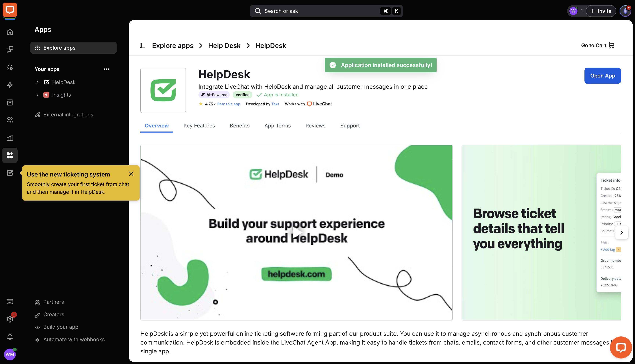Switch to the Reviews tab

point(315,125)
